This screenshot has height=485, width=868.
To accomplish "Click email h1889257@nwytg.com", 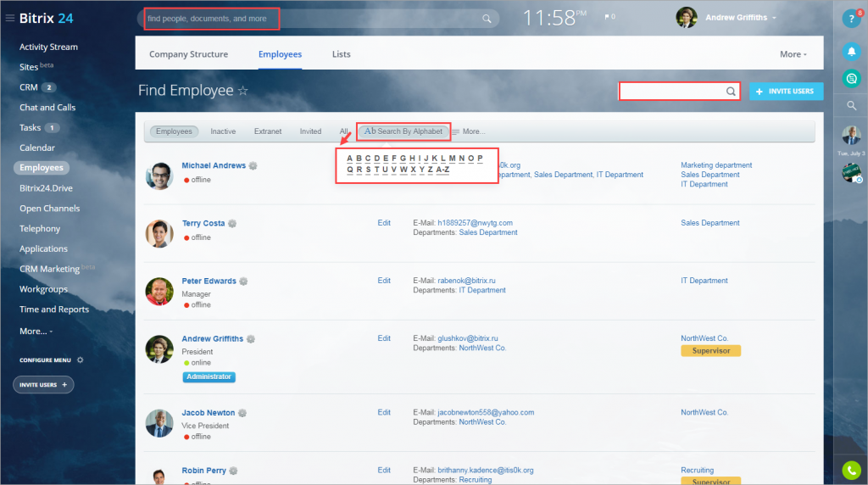I will tap(475, 222).
